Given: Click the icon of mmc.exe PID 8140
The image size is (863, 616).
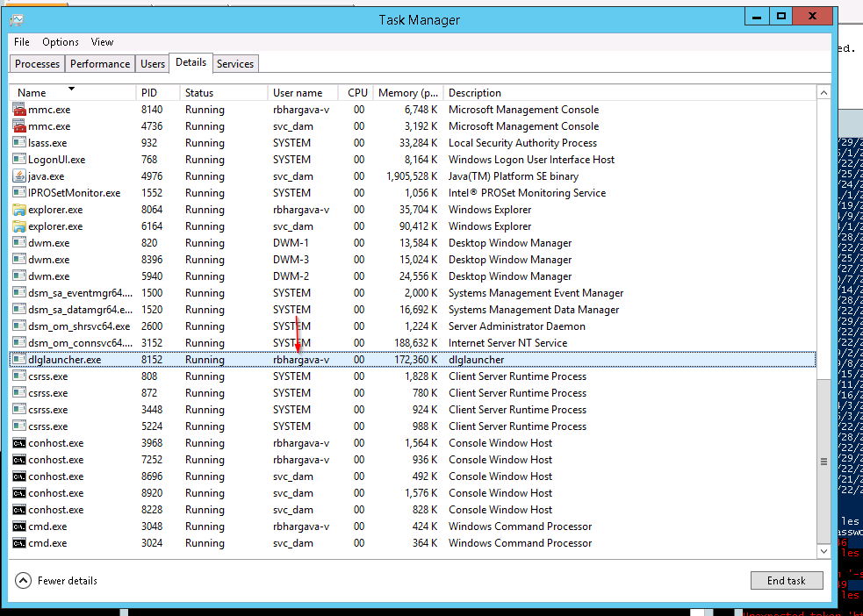Looking at the screenshot, I should [19, 110].
